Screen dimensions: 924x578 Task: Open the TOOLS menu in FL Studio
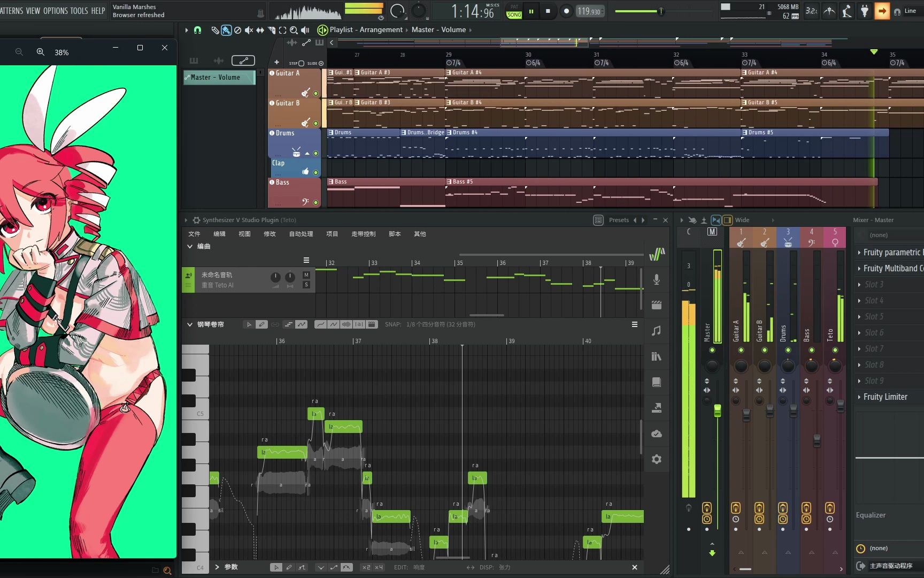(x=79, y=11)
